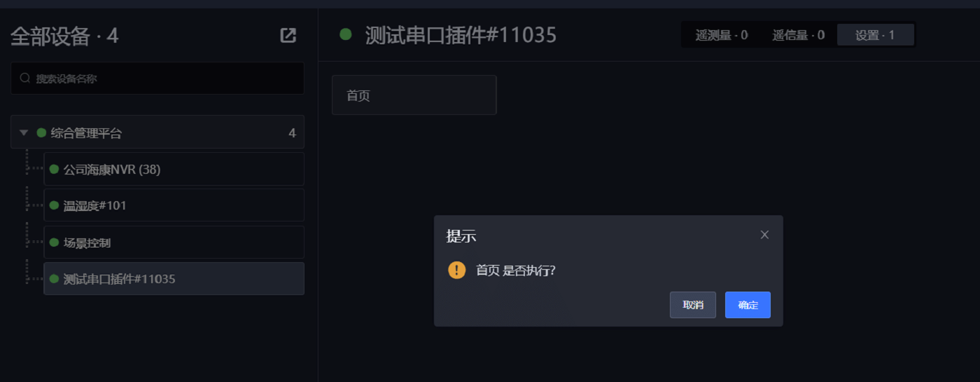Confirm with the 确定 button
980x382 pixels.
(748, 305)
